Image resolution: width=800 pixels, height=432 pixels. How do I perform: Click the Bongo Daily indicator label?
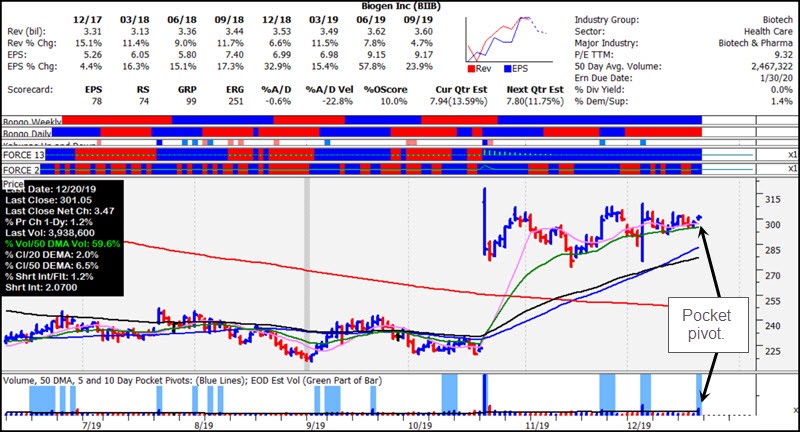(x=27, y=134)
